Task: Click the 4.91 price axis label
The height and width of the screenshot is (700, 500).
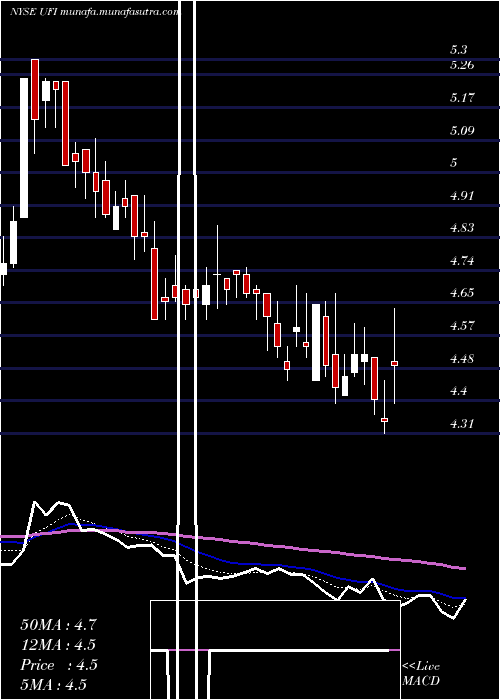Action: [x=462, y=196]
